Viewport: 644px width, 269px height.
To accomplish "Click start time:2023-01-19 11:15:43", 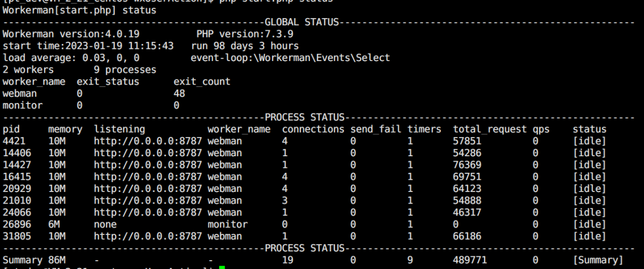I will 88,46.
